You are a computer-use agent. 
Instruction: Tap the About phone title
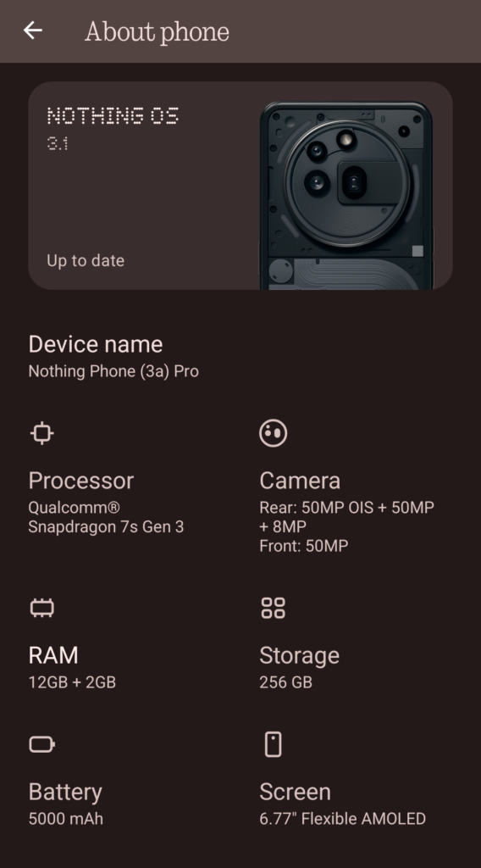tap(157, 31)
